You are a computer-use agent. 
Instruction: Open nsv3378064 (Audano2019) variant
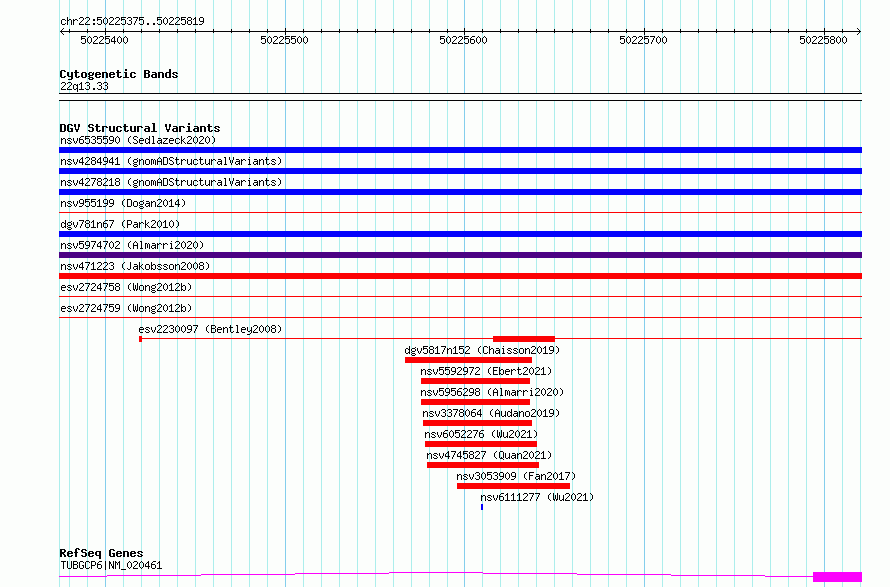491,413
